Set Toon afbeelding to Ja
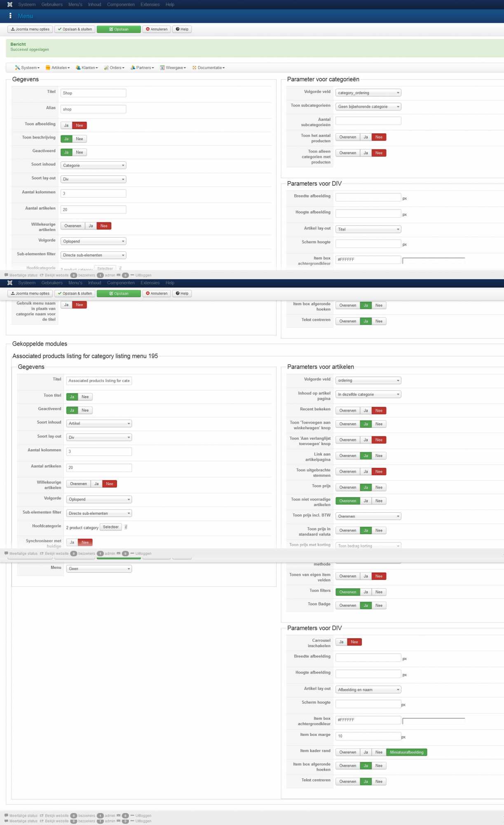Screen dimensions: 504x825 66,125
